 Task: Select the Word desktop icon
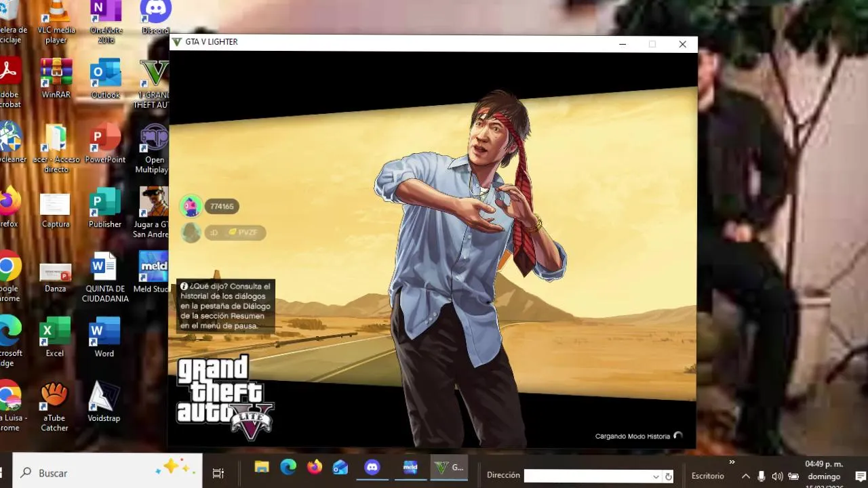[104, 338]
